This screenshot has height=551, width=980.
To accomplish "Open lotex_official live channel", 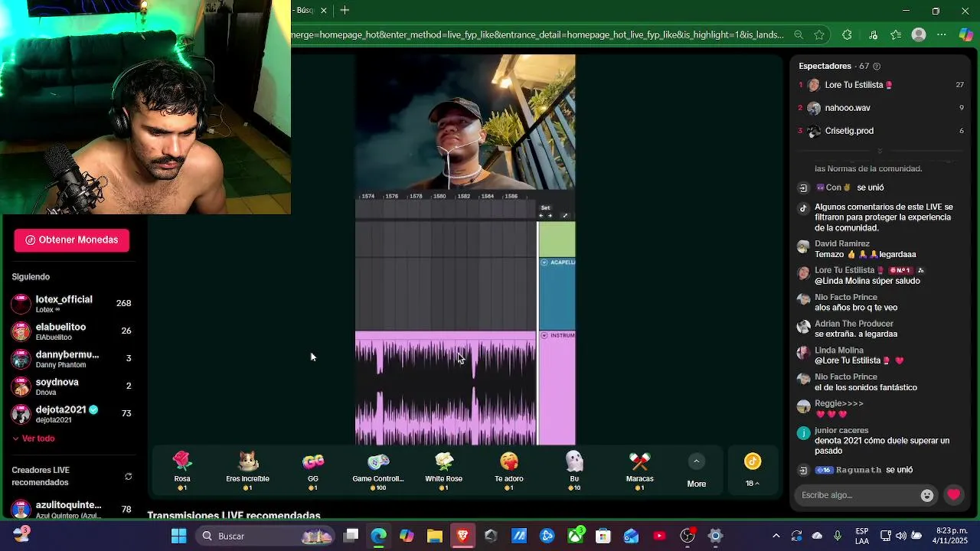I will pos(72,304).
